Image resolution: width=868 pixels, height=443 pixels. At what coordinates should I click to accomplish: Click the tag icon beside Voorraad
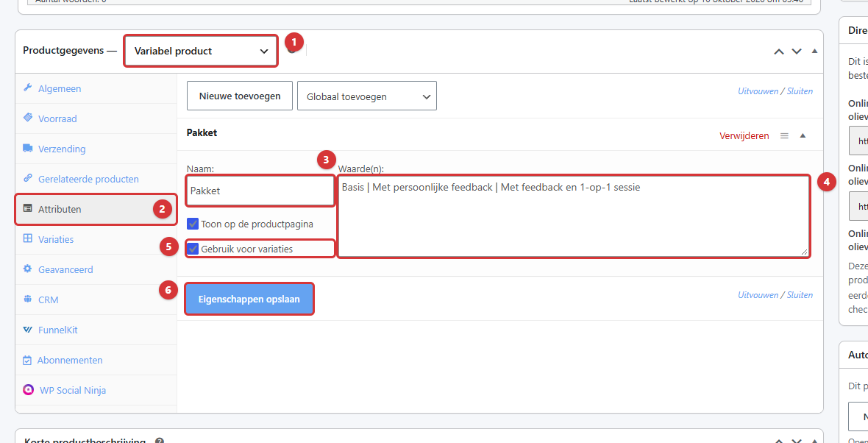[27, 118]
